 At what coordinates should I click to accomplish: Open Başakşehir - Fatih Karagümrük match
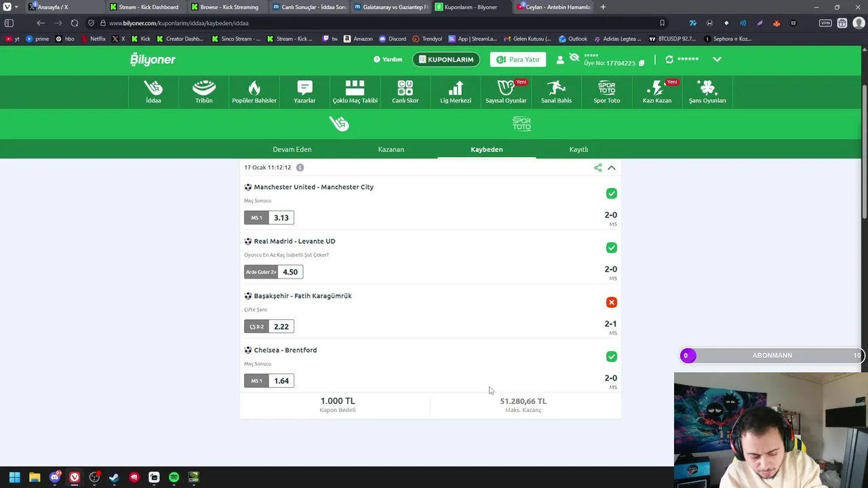pyautogui.click(x=302, y=296)
